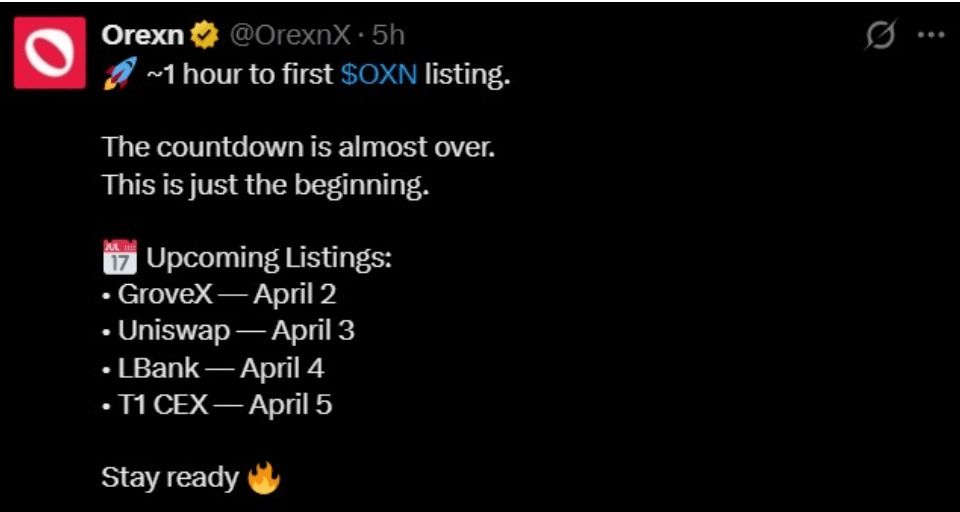Open the three-dot more options menu
Screen dimensions: 960x512
point(931,35)
